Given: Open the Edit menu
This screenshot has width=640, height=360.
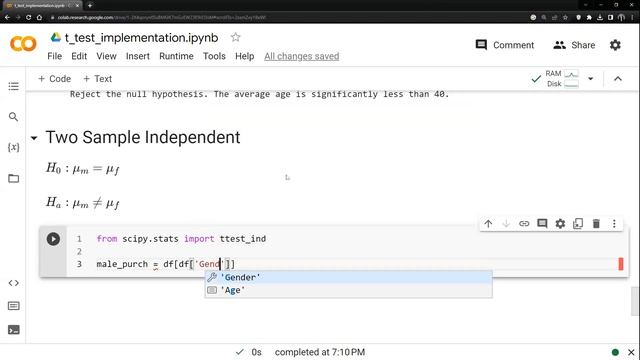Looking at the screenshot, I should pyautogui.click(x=79, y=56).
